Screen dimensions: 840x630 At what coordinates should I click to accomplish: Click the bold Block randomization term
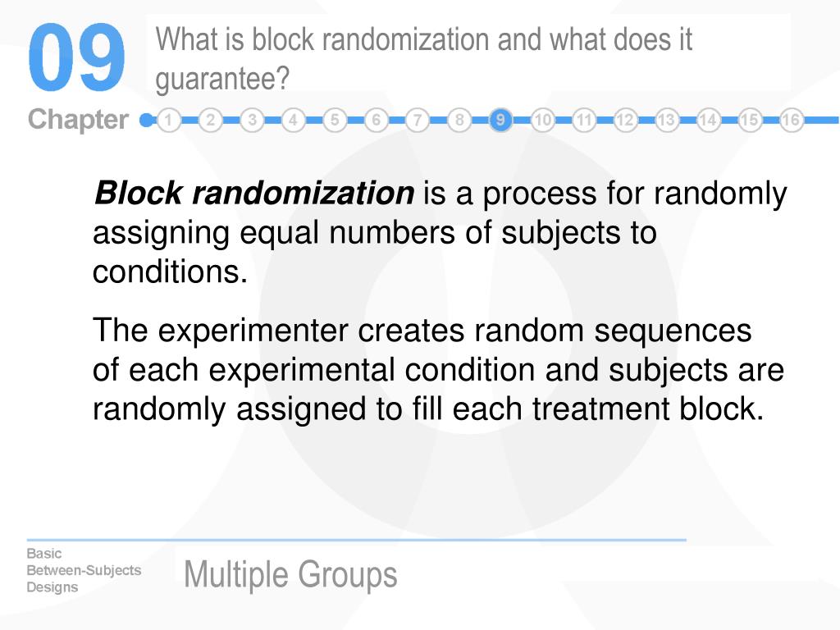[254, 193]
